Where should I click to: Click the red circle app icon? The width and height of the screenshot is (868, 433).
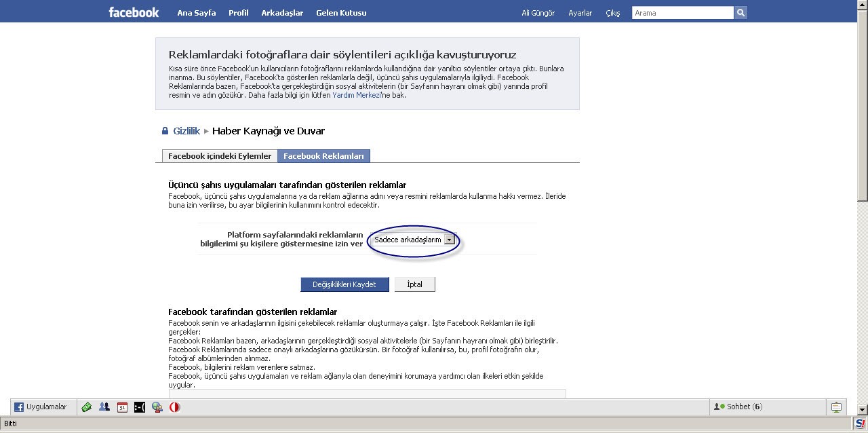(x=174, y=407)
